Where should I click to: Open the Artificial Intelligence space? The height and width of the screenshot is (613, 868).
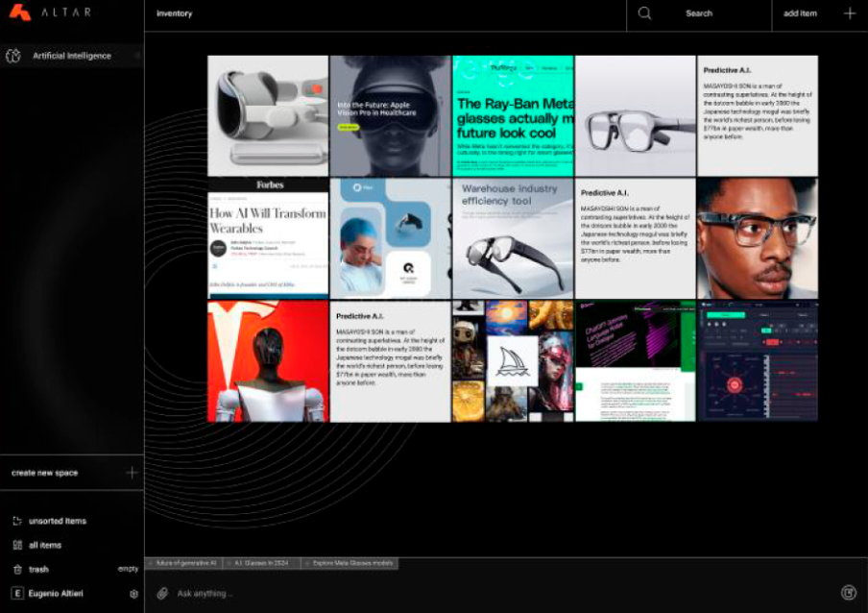click(71, 56)
